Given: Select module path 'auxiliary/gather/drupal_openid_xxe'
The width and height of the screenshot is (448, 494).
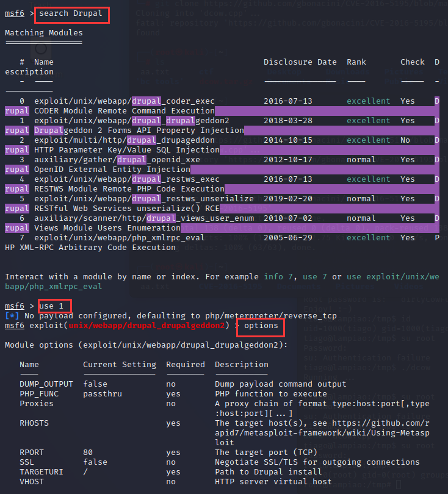Looking at the screenshot, I should [117, 160].
